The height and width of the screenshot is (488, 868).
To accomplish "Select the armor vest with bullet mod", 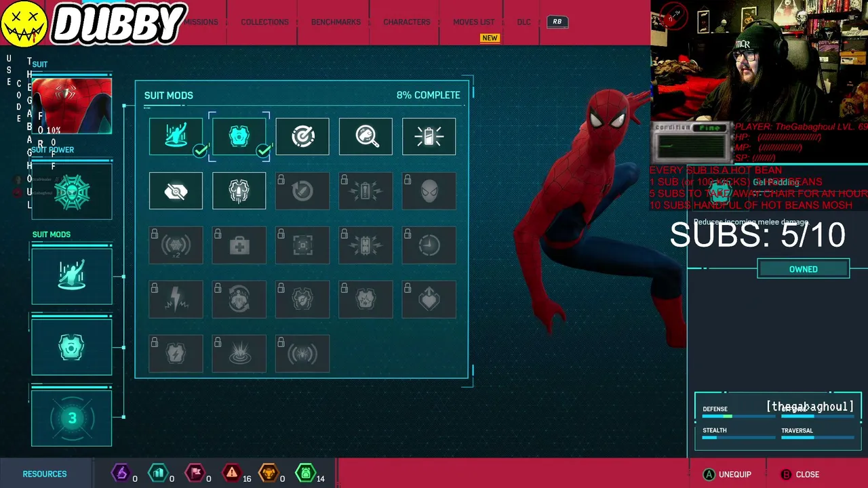I will [239, 190].
